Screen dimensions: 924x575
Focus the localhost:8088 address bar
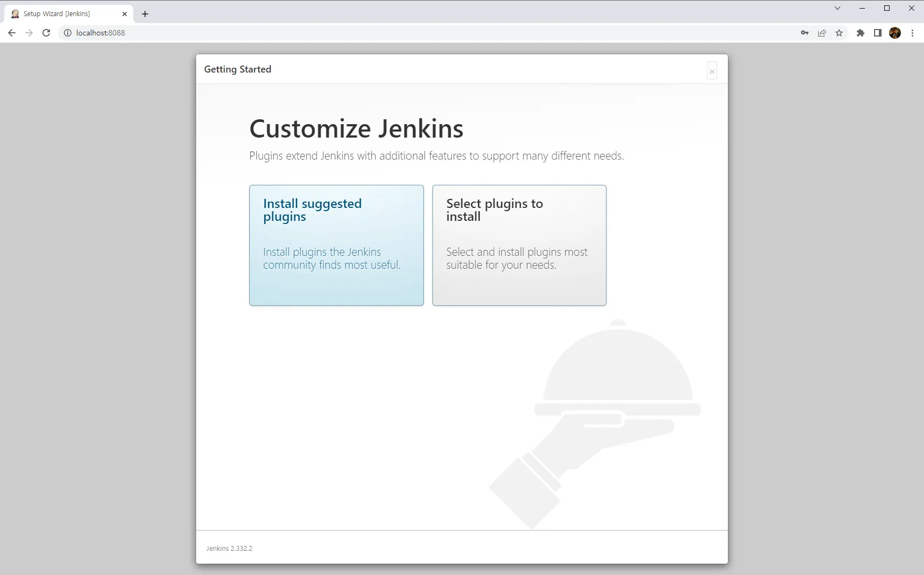[x=376, y=33]
